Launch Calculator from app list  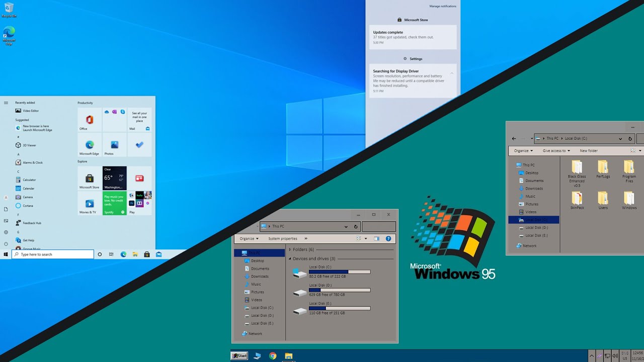tap(26, 179)
